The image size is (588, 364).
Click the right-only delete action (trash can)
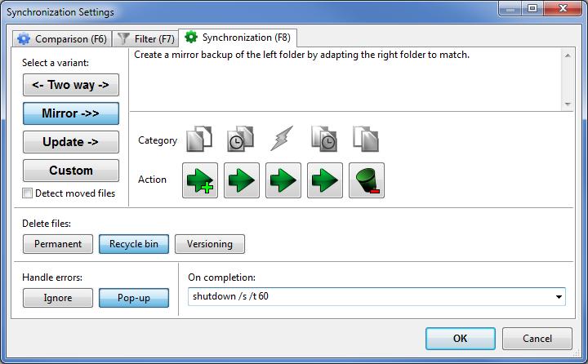tap(367, 180)
